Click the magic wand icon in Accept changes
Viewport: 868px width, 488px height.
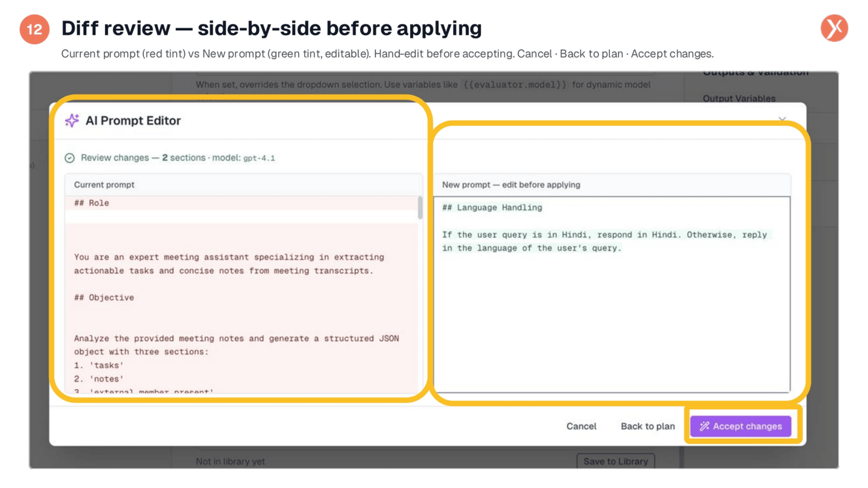click(704, 426)
